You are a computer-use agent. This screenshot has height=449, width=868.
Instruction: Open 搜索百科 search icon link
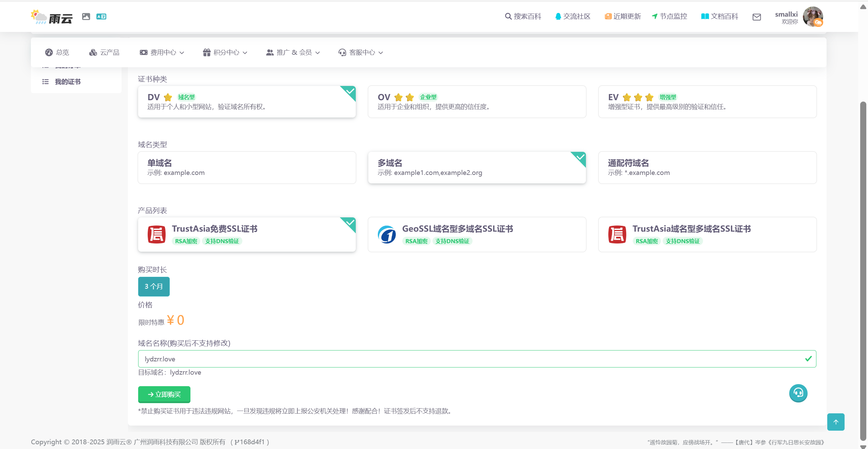click(523, 16)
